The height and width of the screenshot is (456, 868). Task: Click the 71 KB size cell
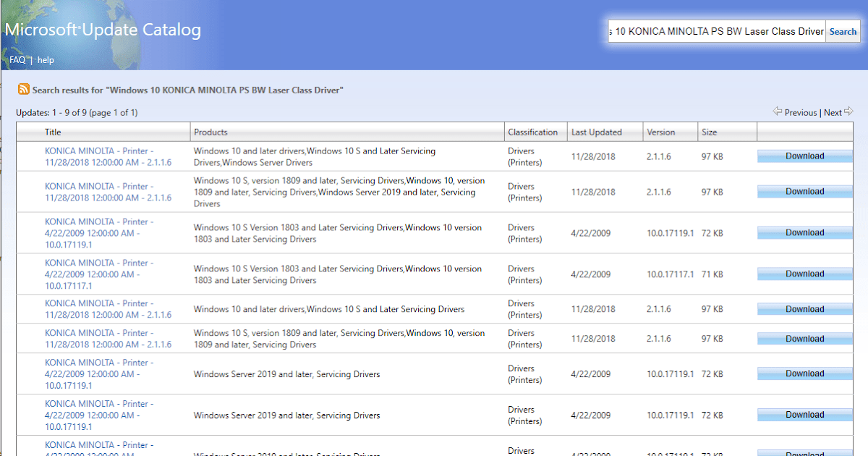coord(712,274)
